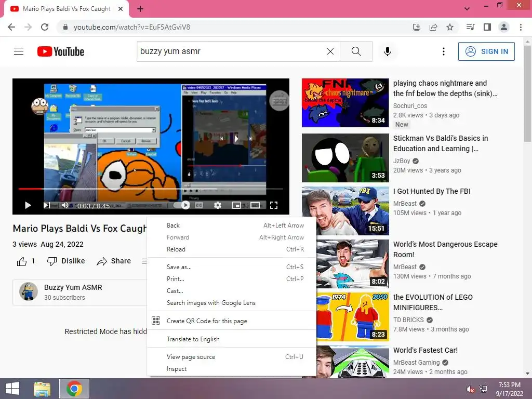Click the video progress bar
Image resolution: width=532 pixels, height=399 pixels.
tap(151, 189)
